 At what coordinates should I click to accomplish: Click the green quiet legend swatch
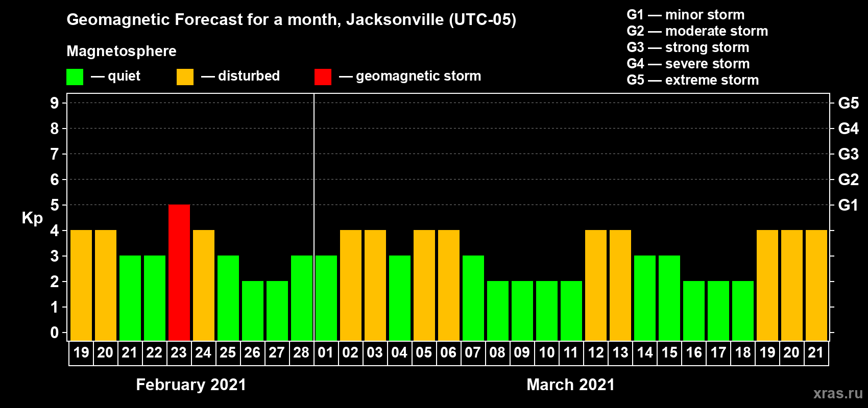[75, 77]
